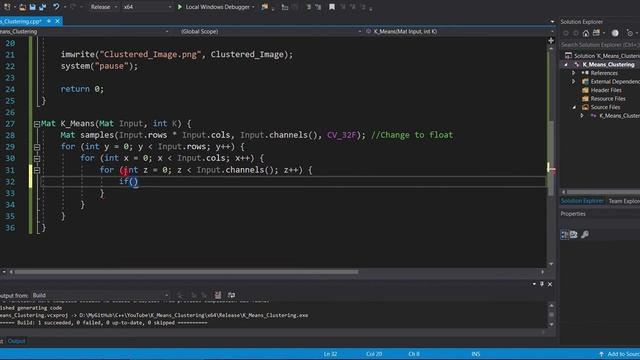This screenshot has width=640, height=360.
Task: Toggle word wrap in Output window
Action: [x=231, y=295]
